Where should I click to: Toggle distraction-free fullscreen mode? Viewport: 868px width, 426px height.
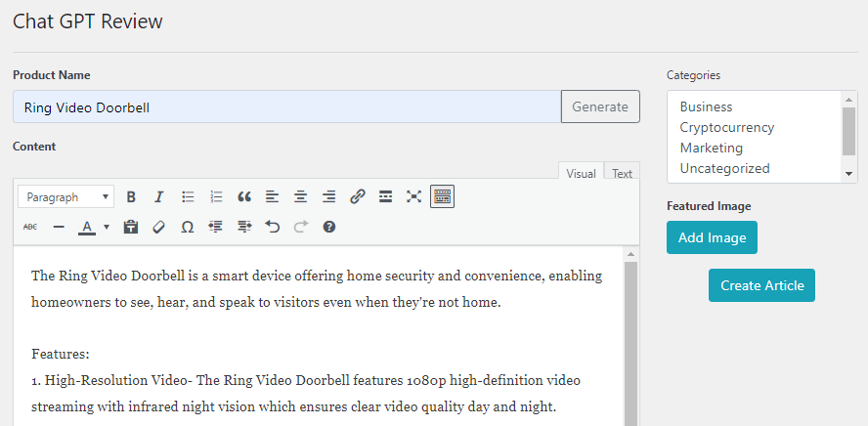click(x=413, y=196)
